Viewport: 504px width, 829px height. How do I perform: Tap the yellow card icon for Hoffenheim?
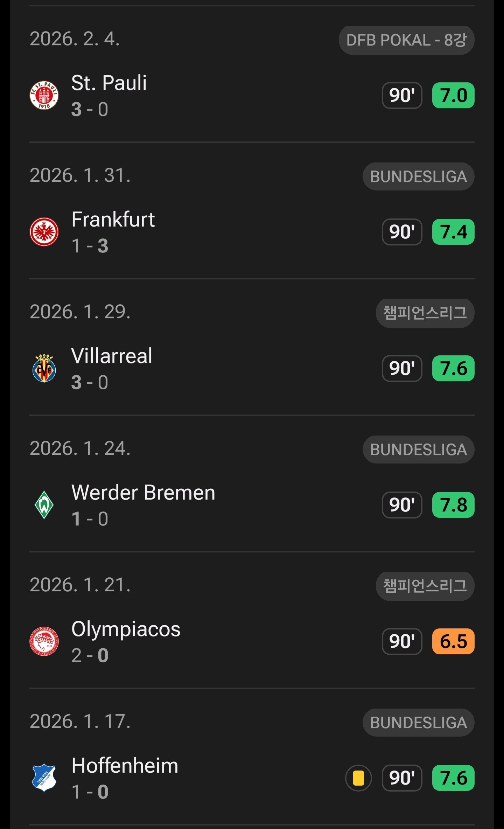[x=358, y=778]
